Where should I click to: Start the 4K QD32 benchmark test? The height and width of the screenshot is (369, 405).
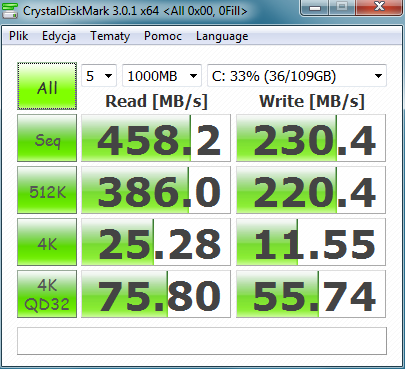pyautogui.click(x=47, y=294)
